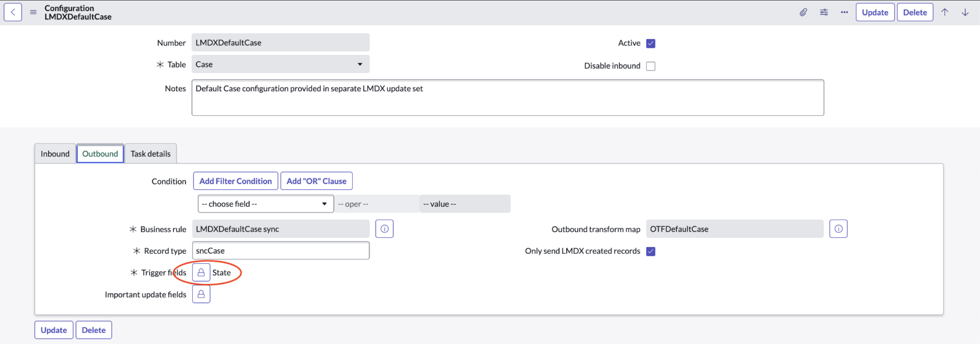Open the three-dots more options icon
This screenshot has width=980, height=344.
click(844, 12)
